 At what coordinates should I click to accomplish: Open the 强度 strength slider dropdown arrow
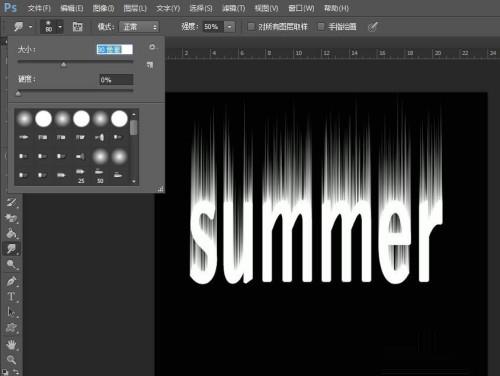tap(230, 27)
